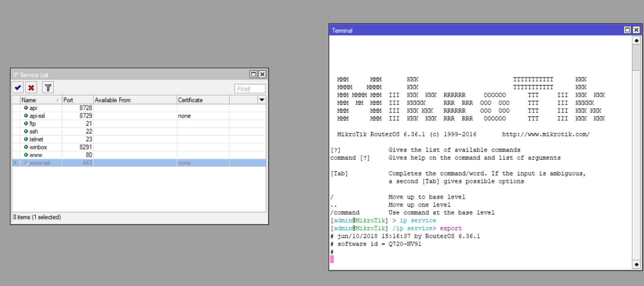Close the Terminal window
The image size is (644, 286).
coord(636,30)
